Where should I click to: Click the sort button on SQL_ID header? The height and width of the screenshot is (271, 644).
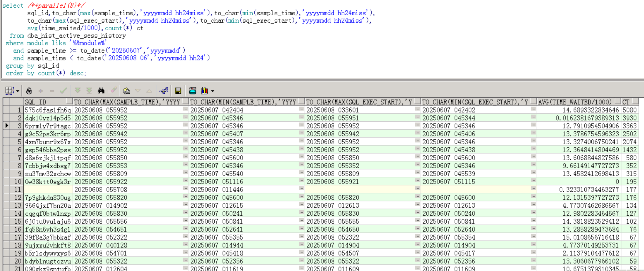(x=69, y=102)
